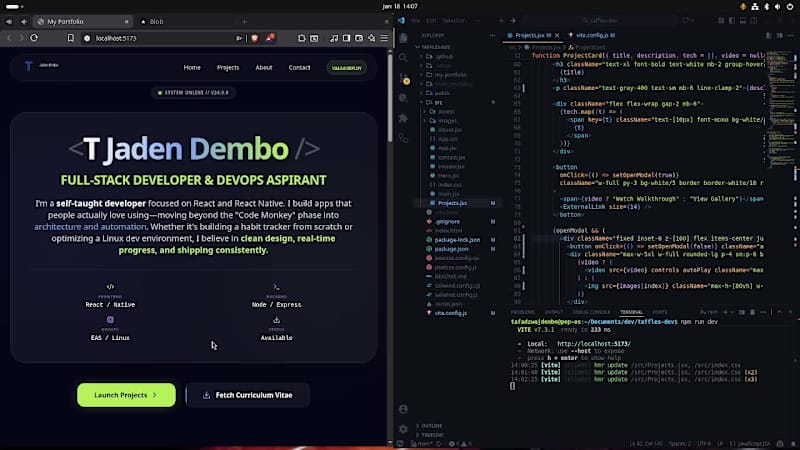Switch to DEBUG CONSOLE panel tab

click(591, 312)
